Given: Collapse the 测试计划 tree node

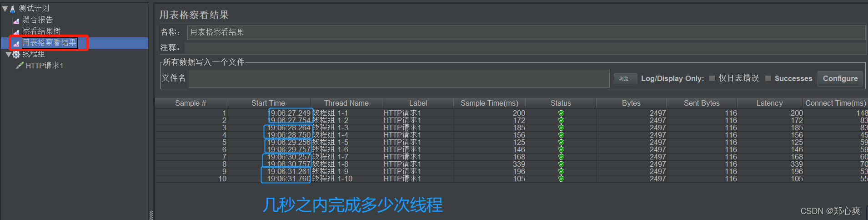Looking at the screenshot, I should click(5, 9).
